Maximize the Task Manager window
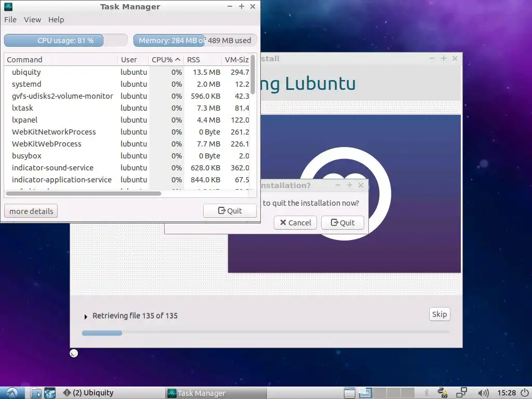This screenshot has height=399, width=532. tap(242, 6)
